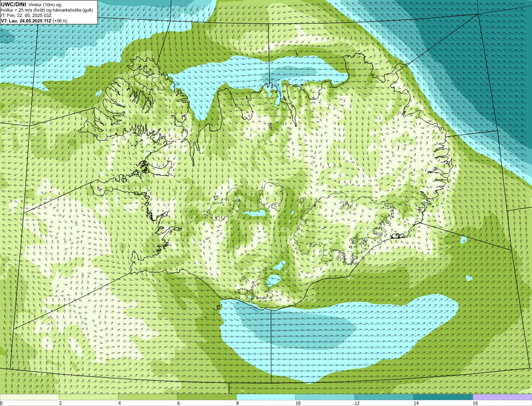Click the legend scale label "10"
The width and height of the screenshot is (532, 406).
tap(298, 403)
